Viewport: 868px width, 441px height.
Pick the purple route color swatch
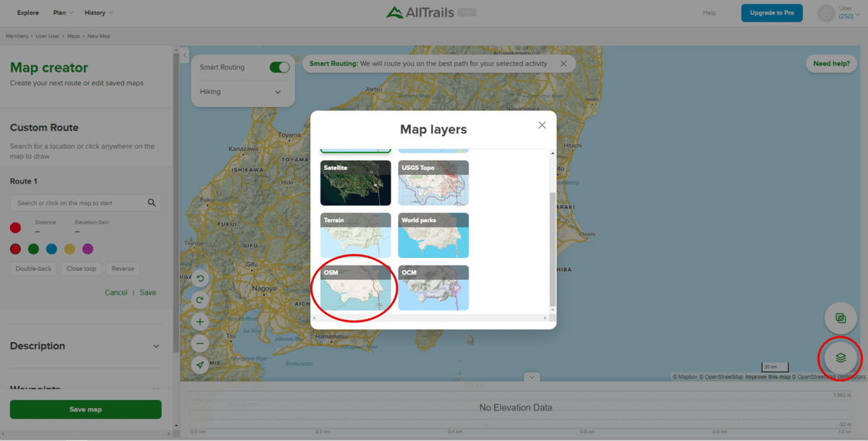pyautogui.click(x=88, y=249)
